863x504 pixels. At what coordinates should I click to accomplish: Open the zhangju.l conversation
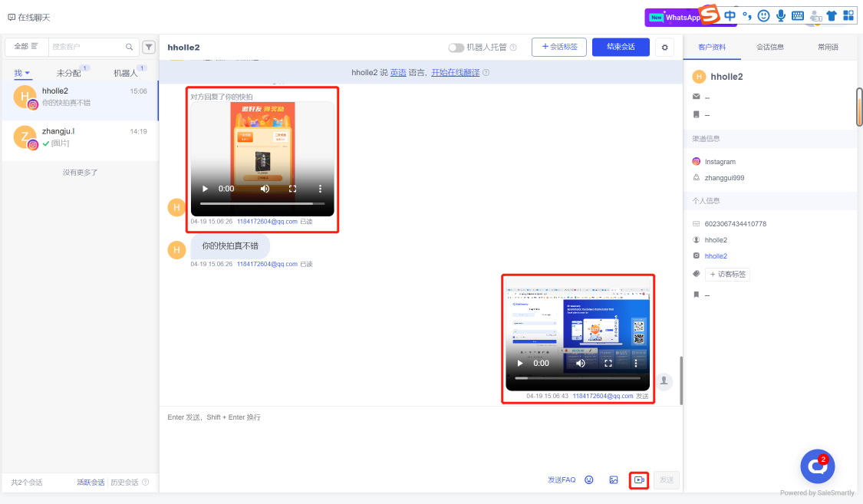(80, 137)
